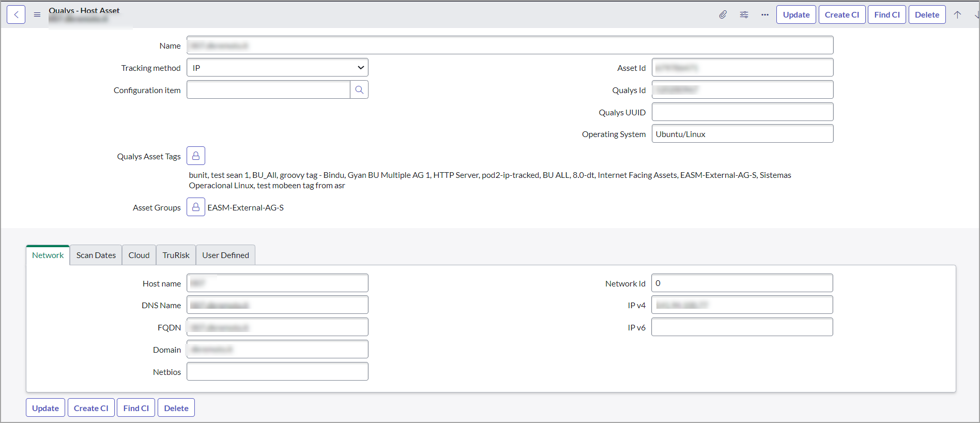Open the personalize form settings icon
The width and height of the screenshot is (980, 423).
pos(744,14)
